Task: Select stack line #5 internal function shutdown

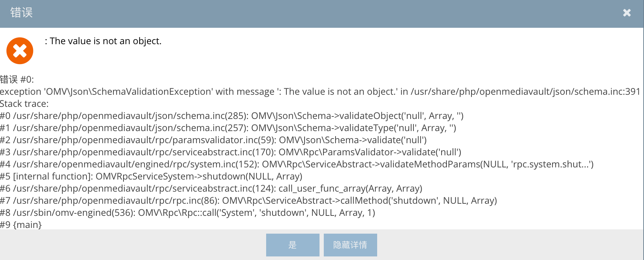Action: (151, 176)
